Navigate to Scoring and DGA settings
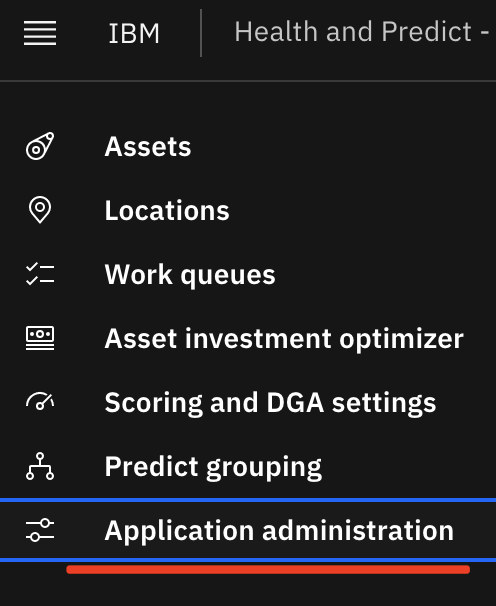 [270, 403]
